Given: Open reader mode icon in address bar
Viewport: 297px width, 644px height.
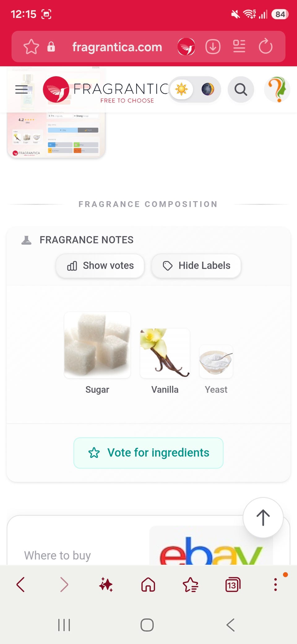Looking at the screenshot, I should point(239,46).
